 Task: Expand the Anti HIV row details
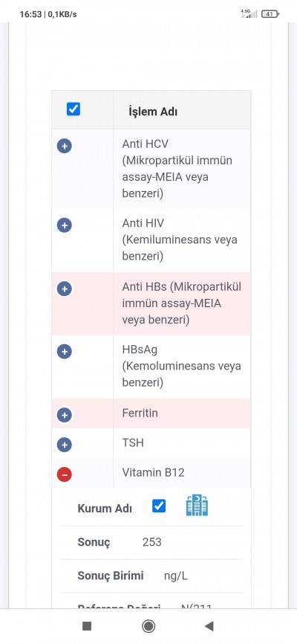pos(65,225)
